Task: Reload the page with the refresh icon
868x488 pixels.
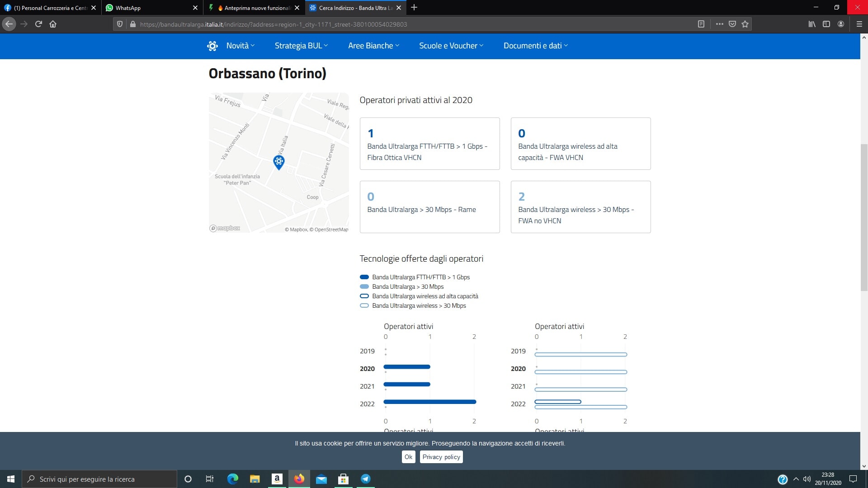Action: (x=38, y=24)
